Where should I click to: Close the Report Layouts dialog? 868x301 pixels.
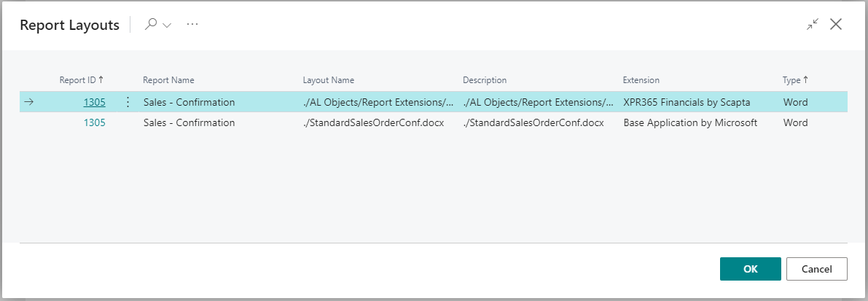(x=836, y=24)
